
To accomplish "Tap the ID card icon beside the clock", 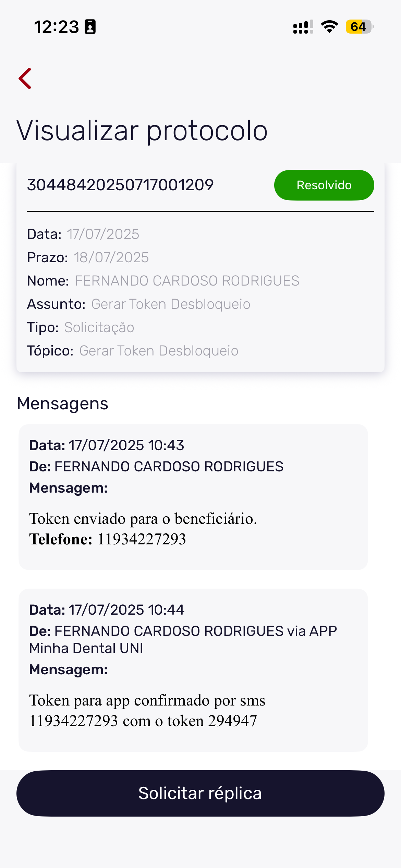I will tap(90, 27).
